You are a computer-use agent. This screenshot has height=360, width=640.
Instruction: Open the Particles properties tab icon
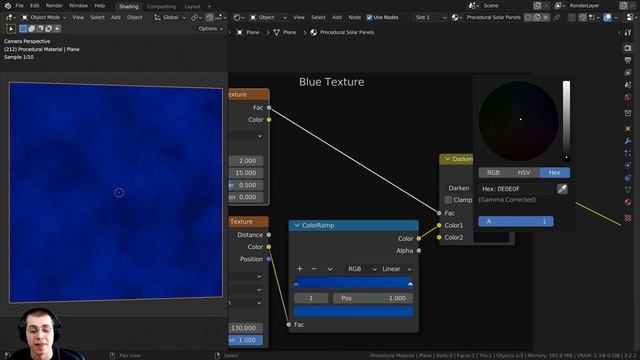pos(628,153)
